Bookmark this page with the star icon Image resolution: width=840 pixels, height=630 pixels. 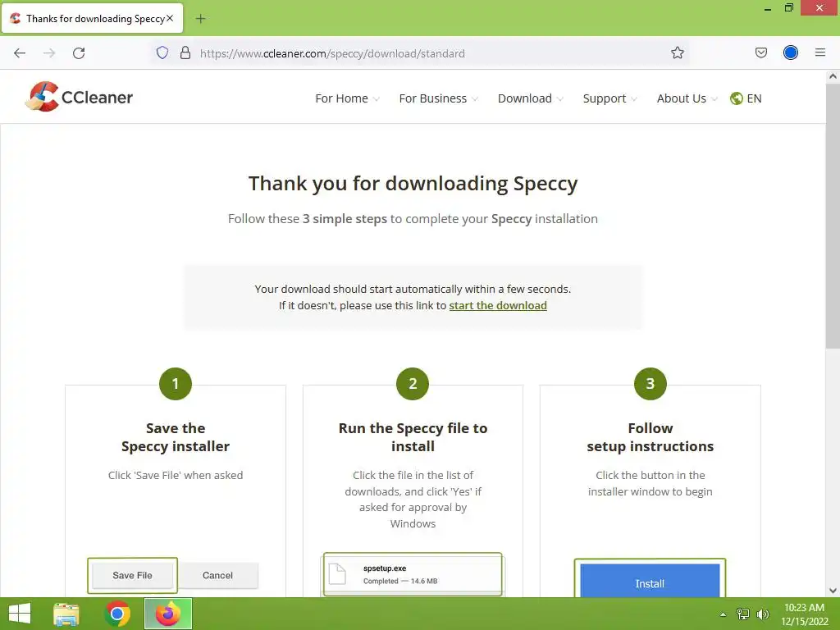pyautogui.click(x=677, y=52)
